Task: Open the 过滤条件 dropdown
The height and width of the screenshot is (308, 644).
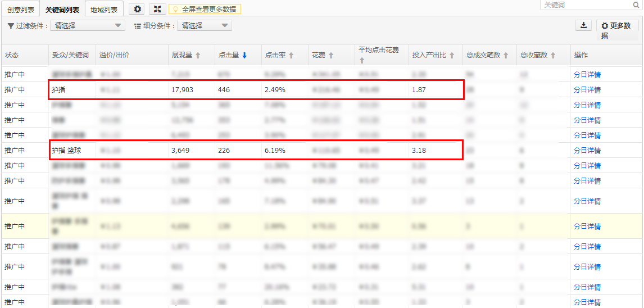Action: 88,25
